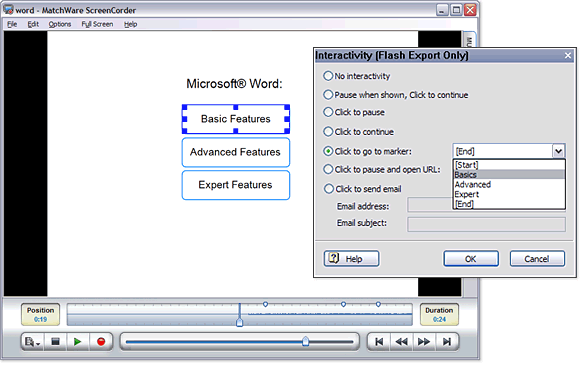The width and height of the screenshot is (582, 365).
Task: Click the Advanced Features button on the canvas
Action: [236, 152]
